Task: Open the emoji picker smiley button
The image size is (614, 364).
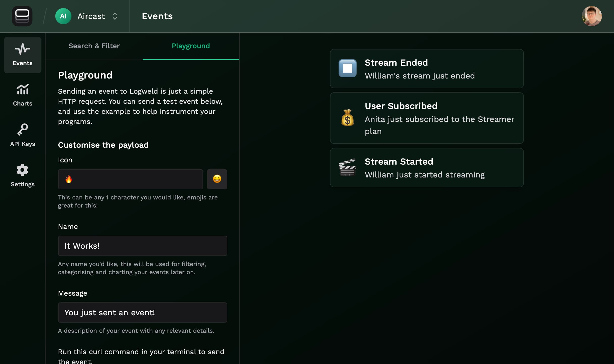Action: click(x=217, y=179)
